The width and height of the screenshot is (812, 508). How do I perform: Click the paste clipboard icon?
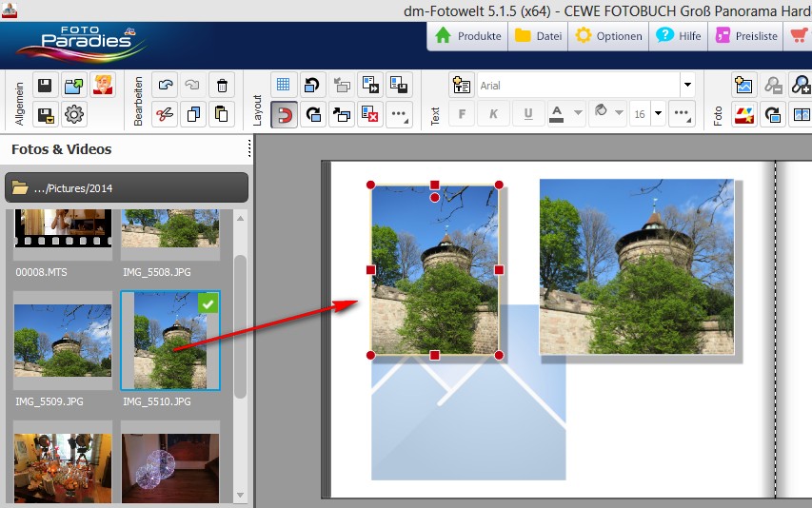(221, 115)
